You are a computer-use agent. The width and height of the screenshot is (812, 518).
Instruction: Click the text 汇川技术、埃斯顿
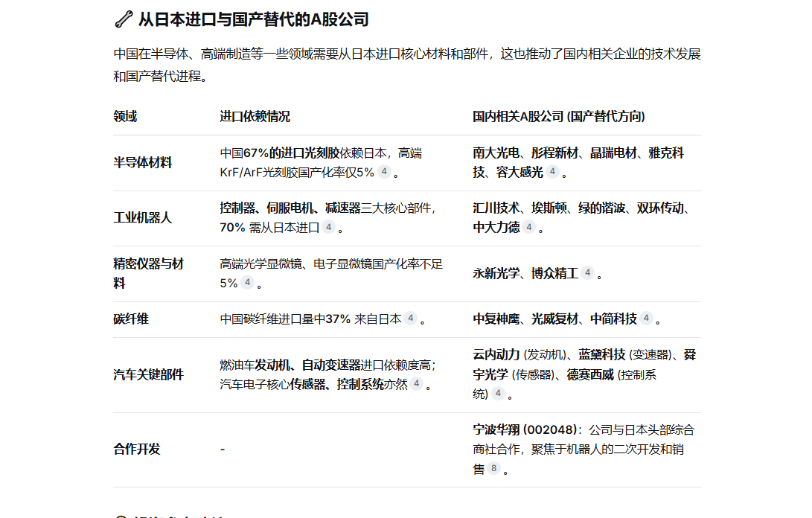point(520,208)
